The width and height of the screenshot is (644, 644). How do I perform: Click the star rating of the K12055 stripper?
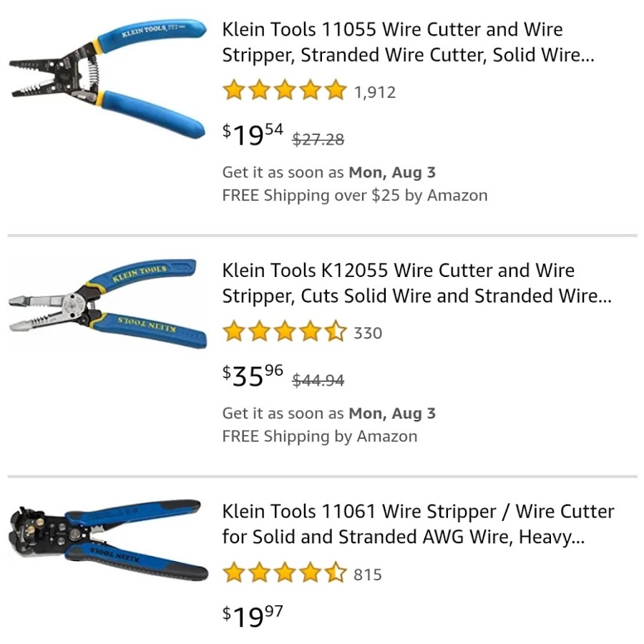pos(285,331)
